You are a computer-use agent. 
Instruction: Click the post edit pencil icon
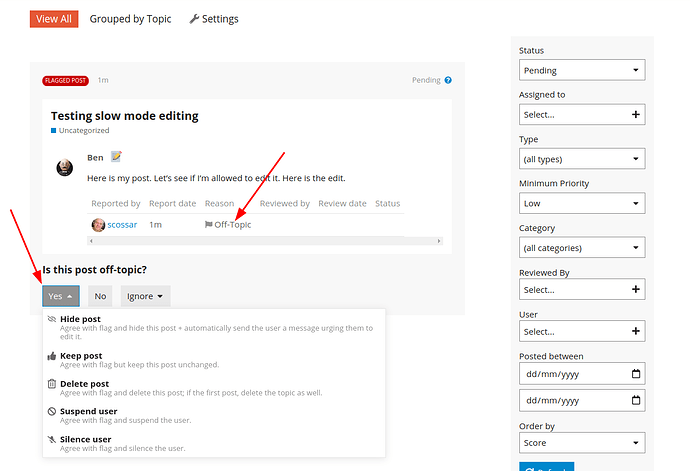click(116, 156)
